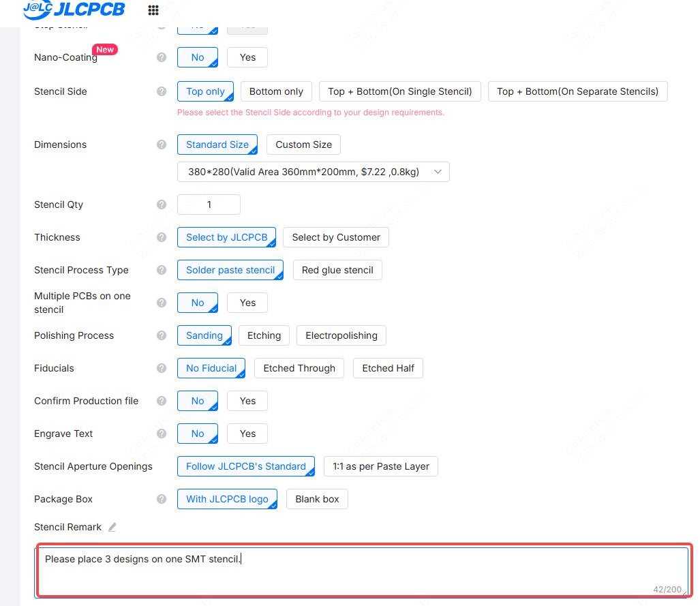Choose Top + Bottom(On Separate Stencils)
Viewport: 700px width, 606px height.
(x=578, y=91)
